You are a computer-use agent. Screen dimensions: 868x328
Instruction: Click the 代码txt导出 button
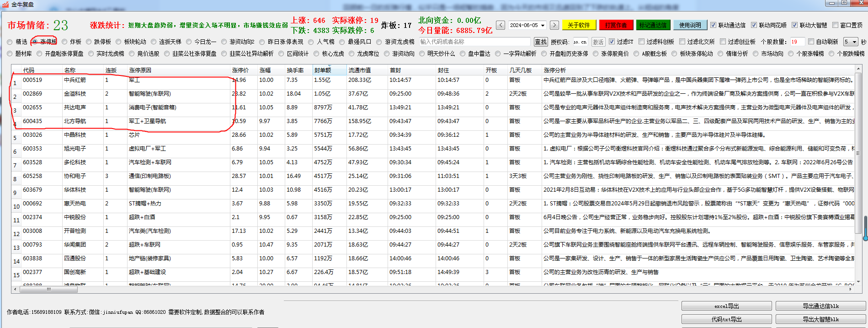coord(727,319)
